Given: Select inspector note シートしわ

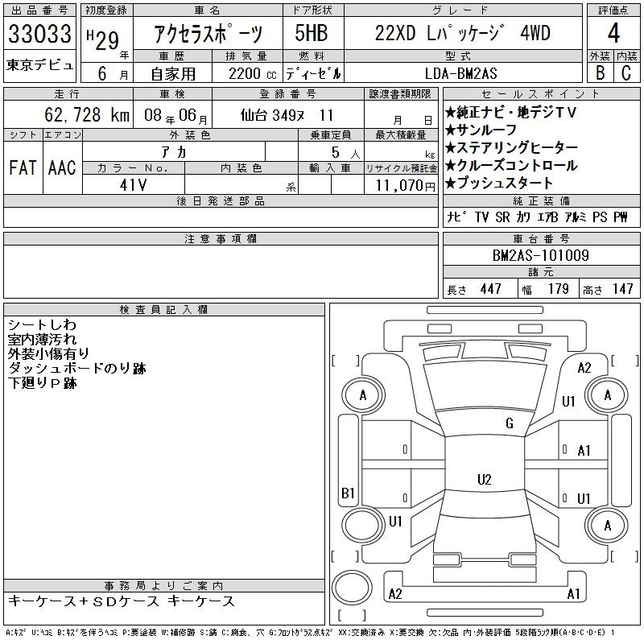Looking at the screenshot, I should pos(42,325).
